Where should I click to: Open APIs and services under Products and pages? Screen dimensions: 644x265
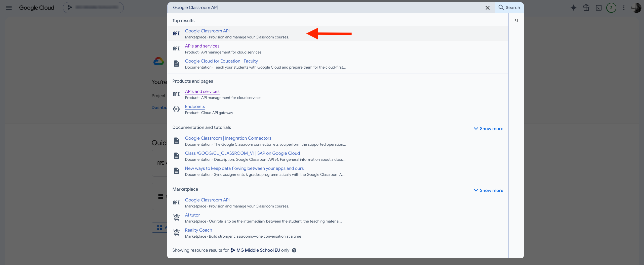tap(202, 91)
